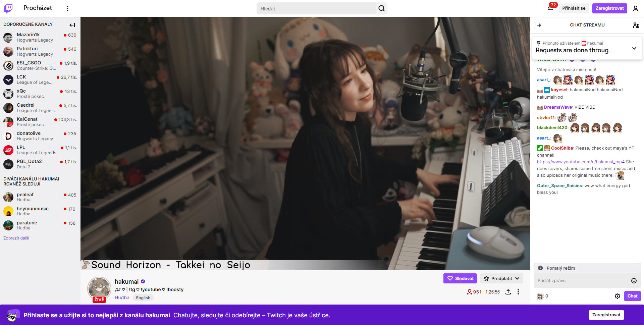Screen dimensions: 644x325
Task: Focus the Hledat search field
Action: click(316, 8)
